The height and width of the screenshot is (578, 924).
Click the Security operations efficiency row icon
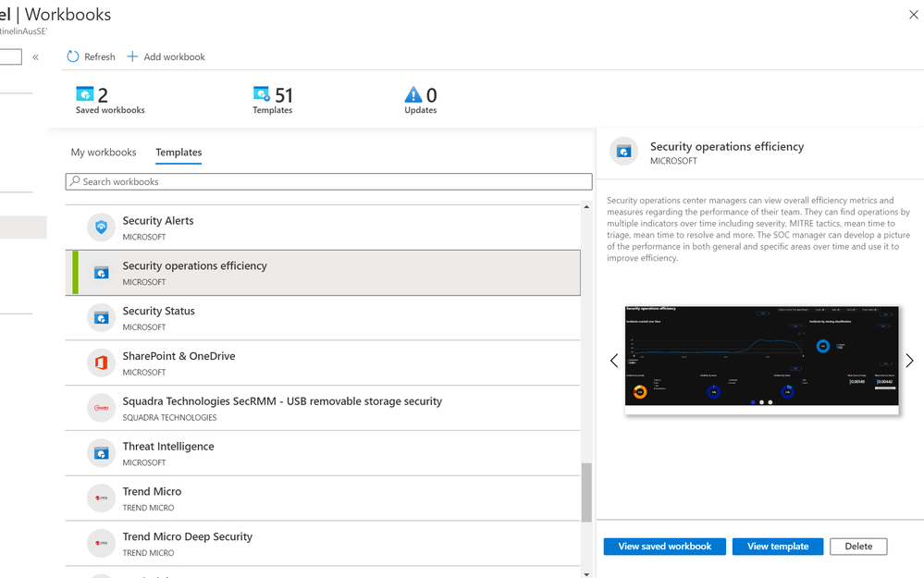[x=102, y=273]
